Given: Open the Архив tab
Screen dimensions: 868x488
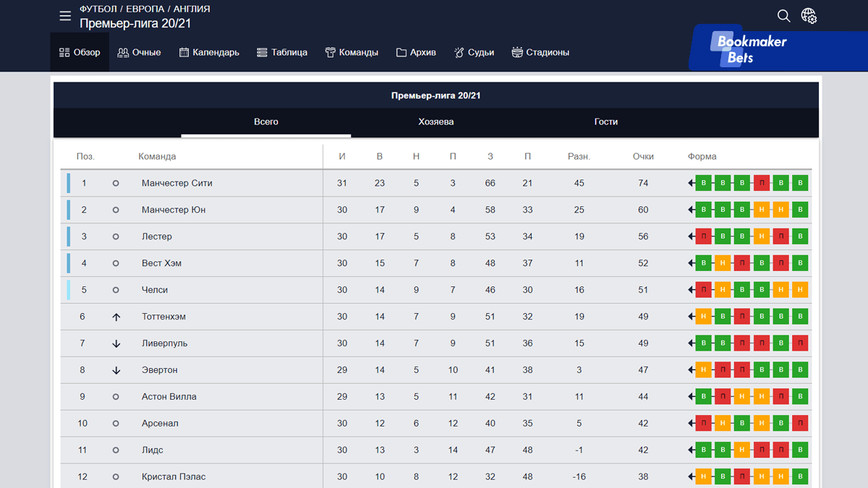Looking at the screenshot, I should click(x=416, y=52).
